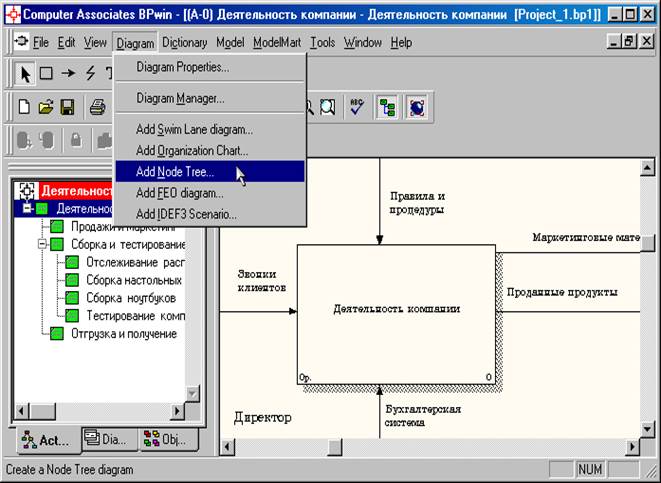Click green icon beside Сборка ноутбуков
This screenshot has height=483, width=661.
(72, 298)
